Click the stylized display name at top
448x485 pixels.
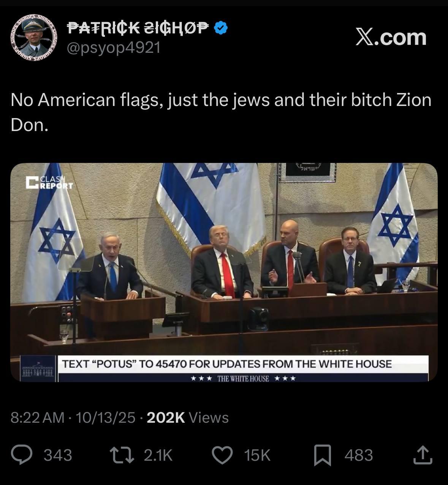[138, 28]
